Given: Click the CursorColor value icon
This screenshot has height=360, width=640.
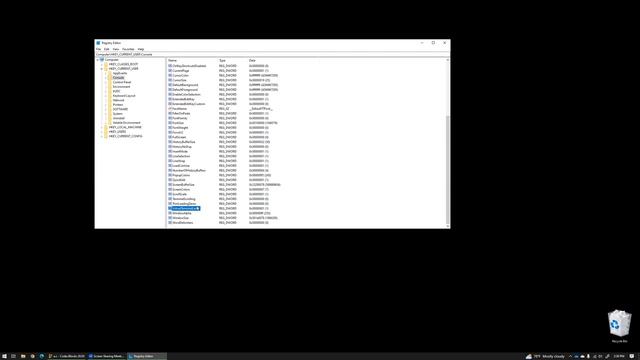Looking at the screenshot, I should [170, 76].
